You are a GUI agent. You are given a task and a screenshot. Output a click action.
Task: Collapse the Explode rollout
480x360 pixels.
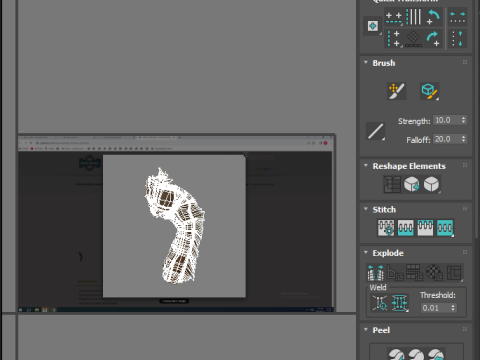[366, 252]
